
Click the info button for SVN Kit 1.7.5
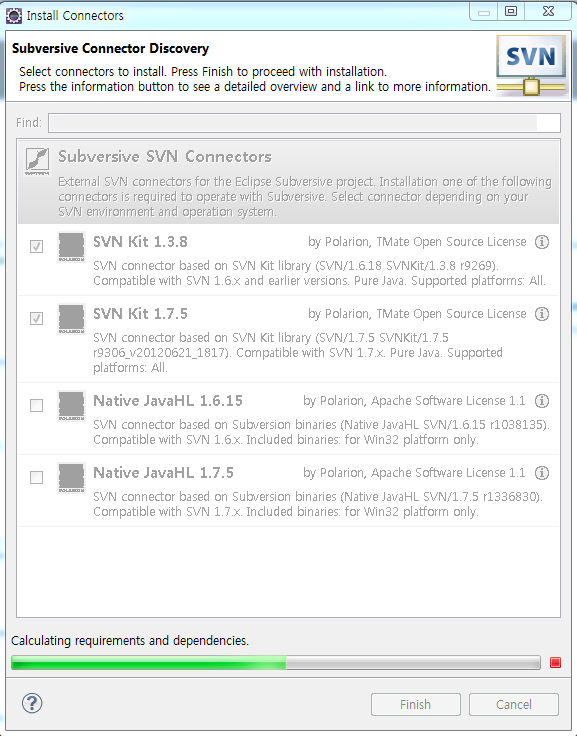[542, 314]
